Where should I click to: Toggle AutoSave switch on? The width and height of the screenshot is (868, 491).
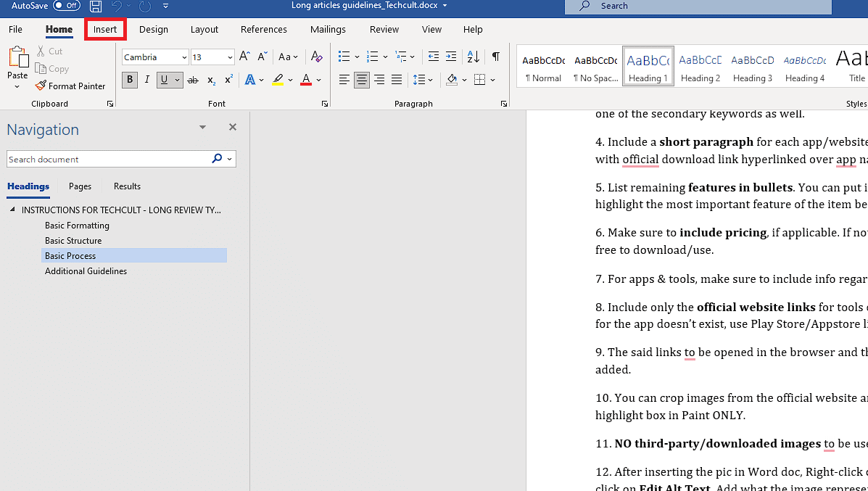click(x=67, y=6)
